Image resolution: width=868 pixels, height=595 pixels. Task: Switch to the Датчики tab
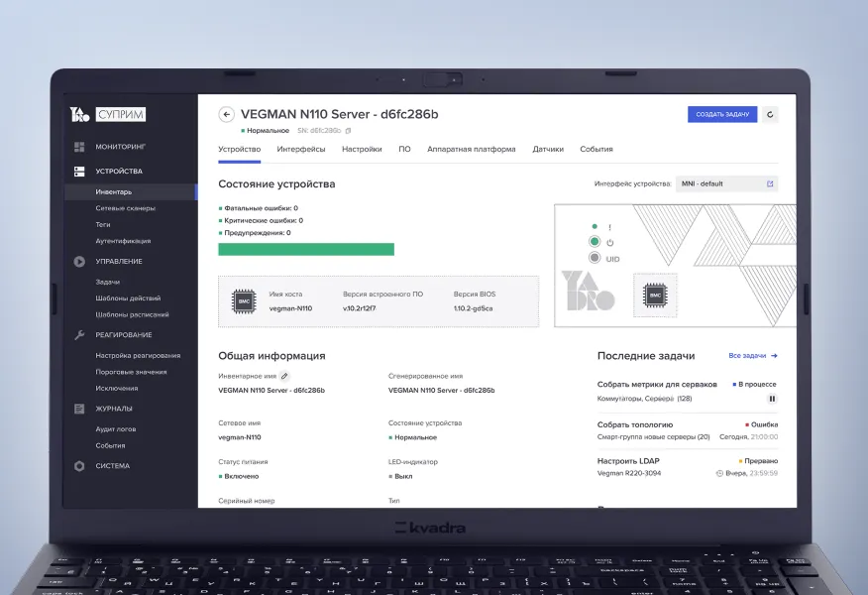click(548, 149)
